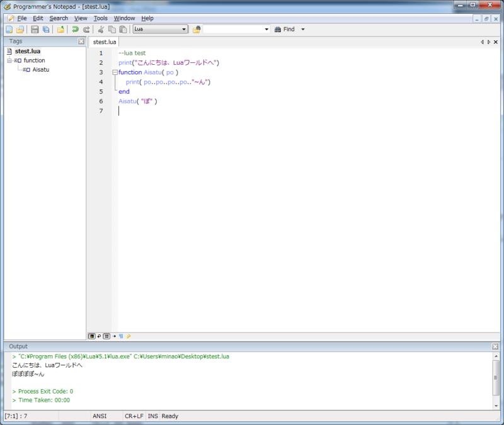Viewport: 504px width, 425px height.
Task: Click the CR+LF status bar entry
Action: tap(134, 416)
